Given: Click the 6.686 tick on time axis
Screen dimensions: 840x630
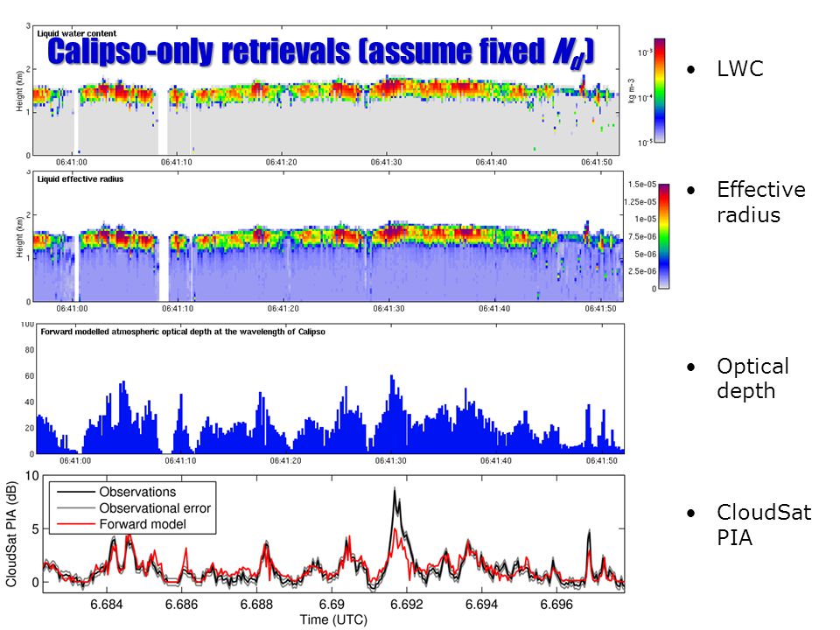Looking at the screenshot, I should point(181,605).
